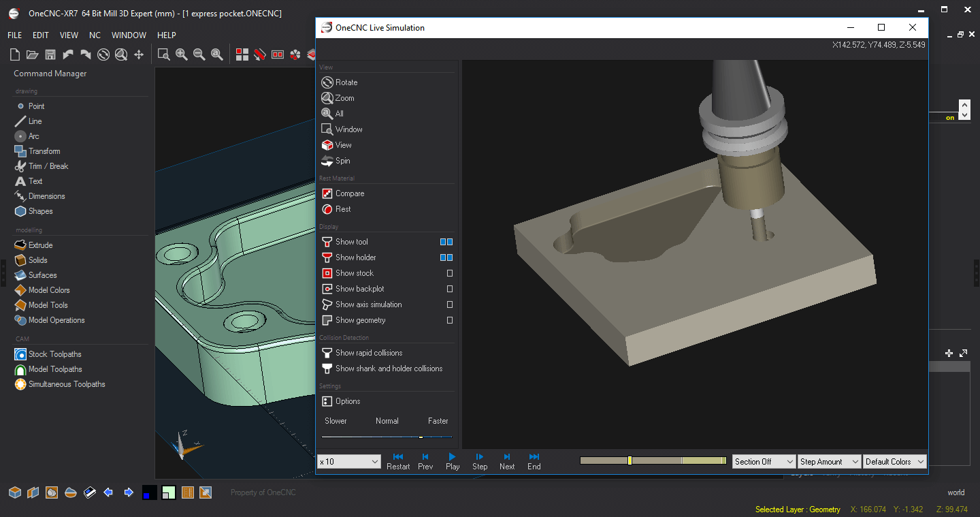Enable Show geometry checkbox

click(450, 320)
